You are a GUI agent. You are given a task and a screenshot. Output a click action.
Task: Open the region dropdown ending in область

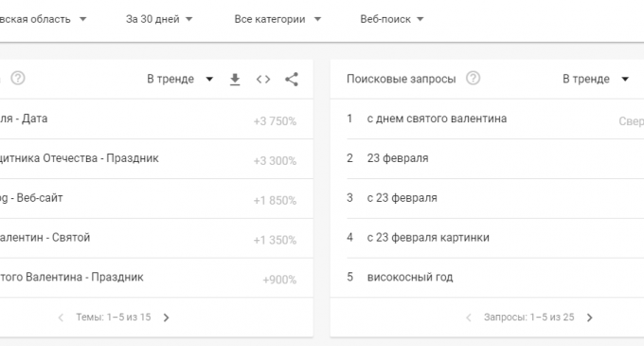pos(44,19)
